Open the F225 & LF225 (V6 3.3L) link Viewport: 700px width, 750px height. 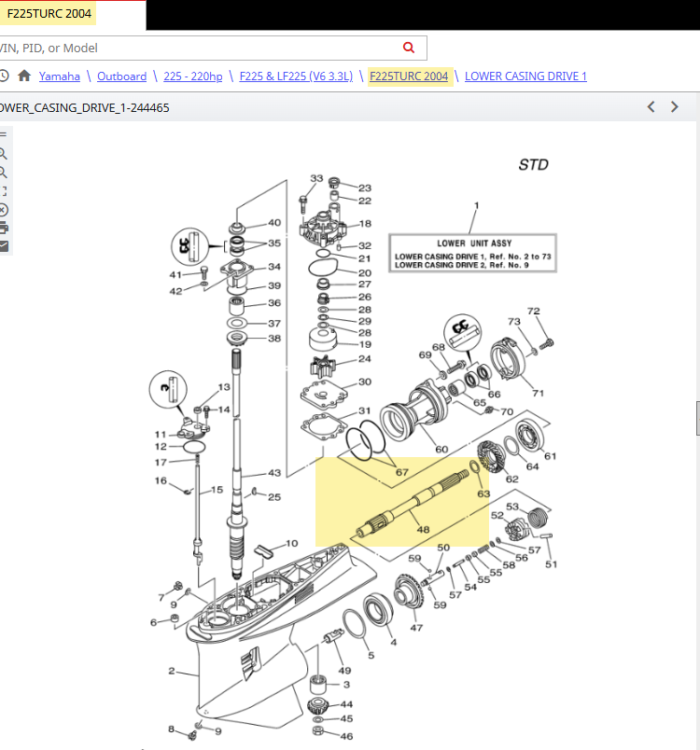296,76
